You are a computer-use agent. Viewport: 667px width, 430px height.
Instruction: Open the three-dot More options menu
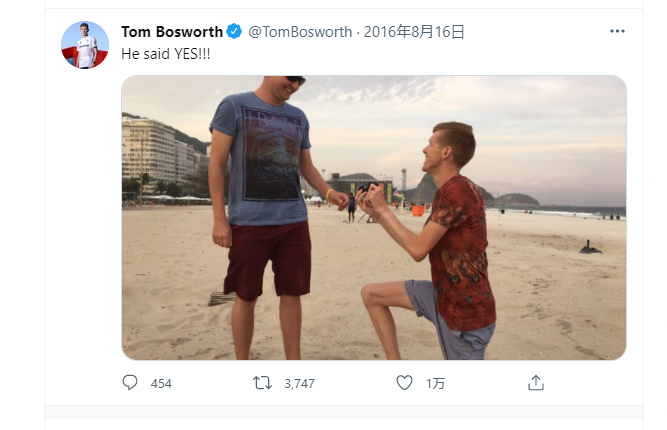click(617, 31)
